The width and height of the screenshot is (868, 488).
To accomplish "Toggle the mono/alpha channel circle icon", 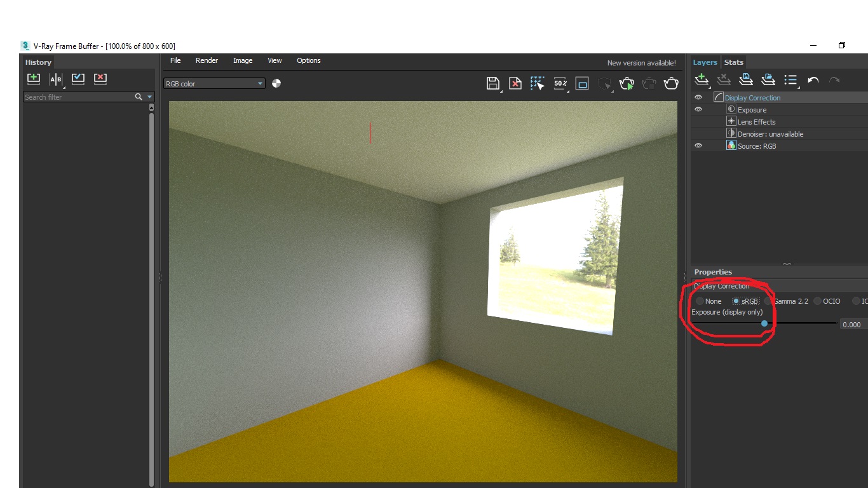I will (276, 83).
